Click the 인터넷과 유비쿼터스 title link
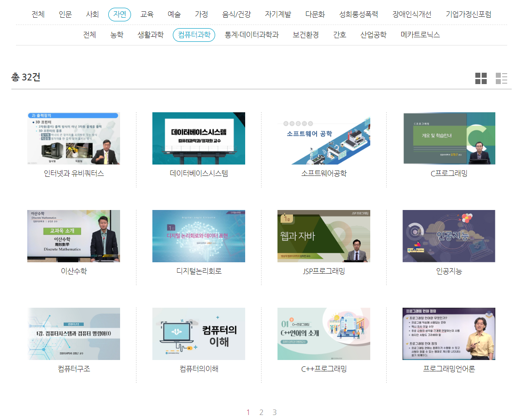 74,173
